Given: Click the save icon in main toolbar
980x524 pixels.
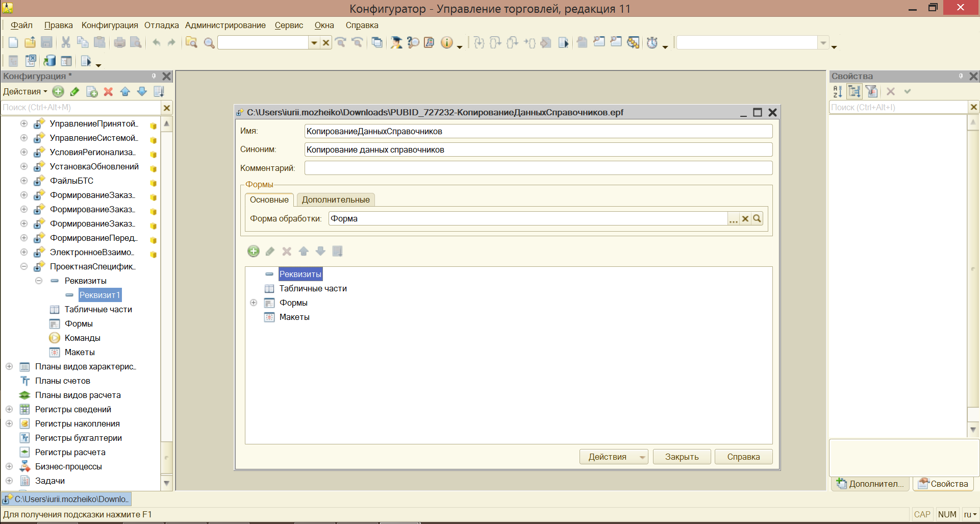Looking at the screenshot, I should (x=46, y=43).
